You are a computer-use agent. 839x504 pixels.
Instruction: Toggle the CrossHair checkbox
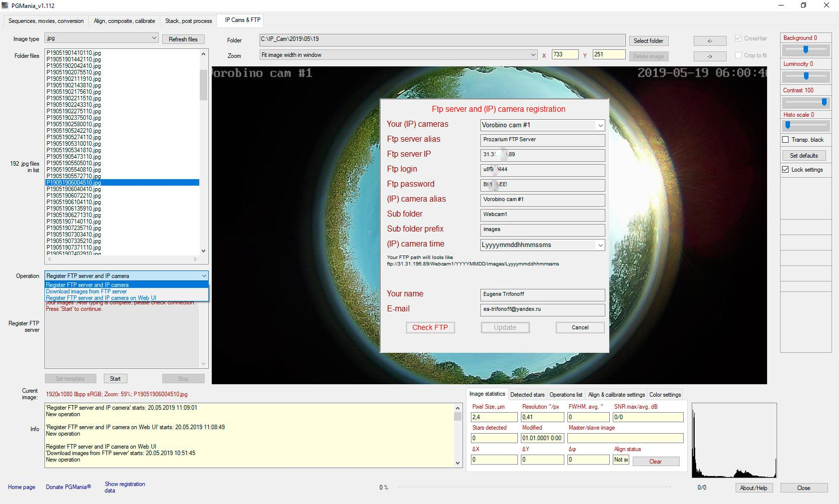pos(738,38)
